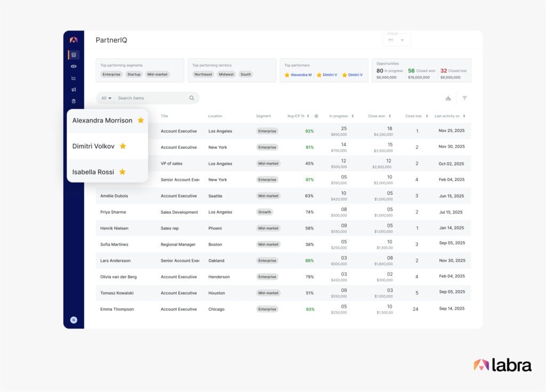Click the eye icon in the left sidebar
Viewport: 546px width, 392px height.
tap(74, 66)
